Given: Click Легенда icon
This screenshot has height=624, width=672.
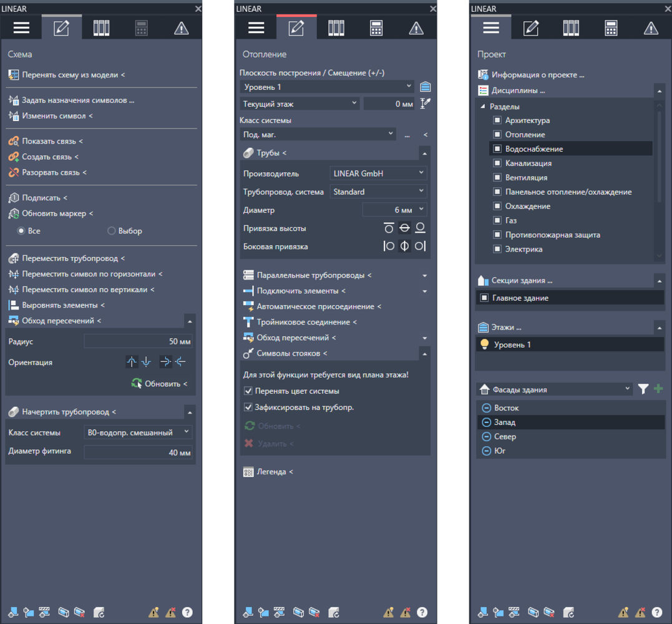Looking at the screenshot, I should click(248, 472).
